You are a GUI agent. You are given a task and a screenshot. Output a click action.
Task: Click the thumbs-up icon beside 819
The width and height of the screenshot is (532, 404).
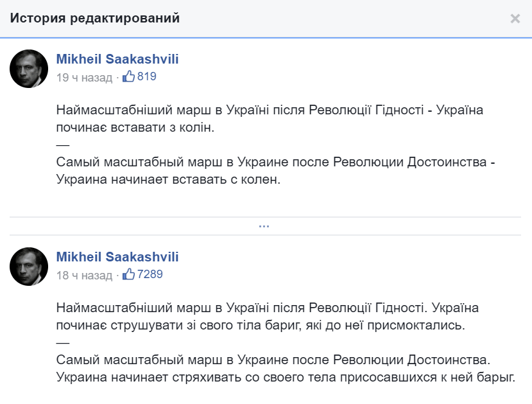click(128, 76)
